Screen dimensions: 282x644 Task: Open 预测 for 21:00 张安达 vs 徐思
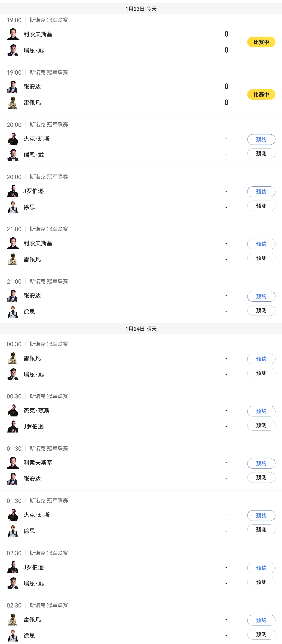tap(261, 310)
